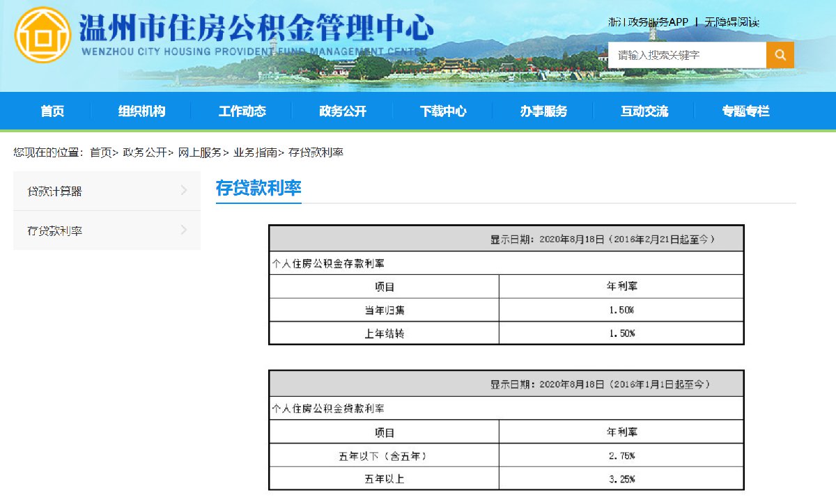Click the 温州市住房公积金管理中心 site title
The height and width of the screenshot is (504, 836).
pyautogui.click(x=256, y=29)
